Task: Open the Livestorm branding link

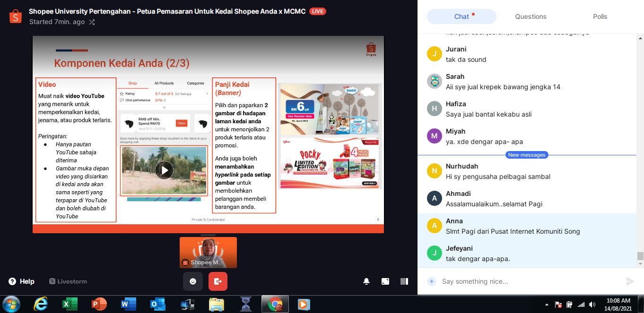Action: tap(68, 281)
